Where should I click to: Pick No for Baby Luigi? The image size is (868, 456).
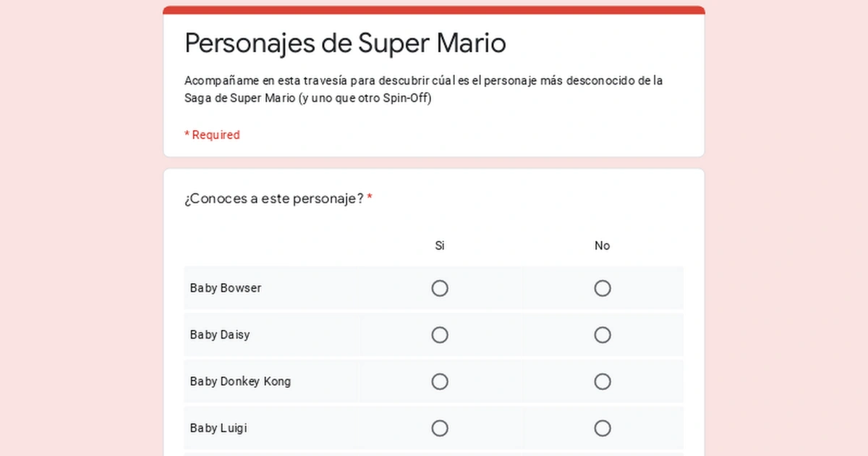coord(603,428)
